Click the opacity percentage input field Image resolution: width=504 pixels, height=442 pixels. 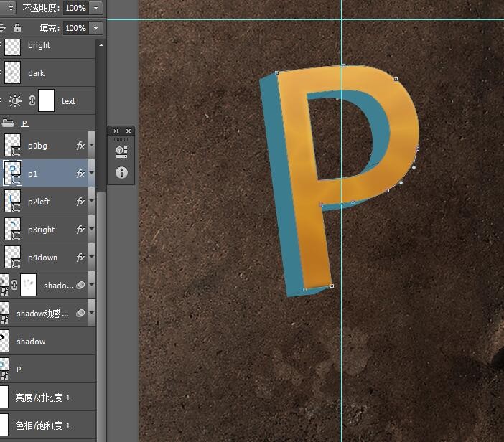point(75,8)
